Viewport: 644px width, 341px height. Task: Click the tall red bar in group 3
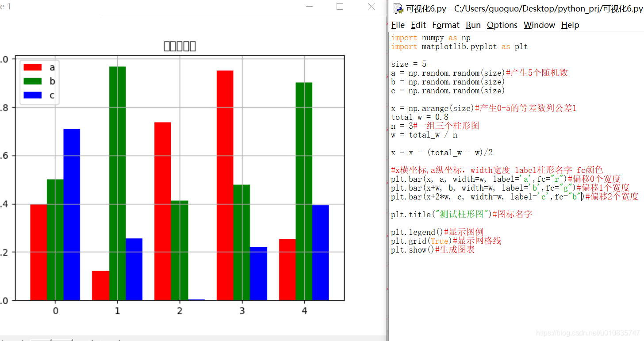coord(225,185)
